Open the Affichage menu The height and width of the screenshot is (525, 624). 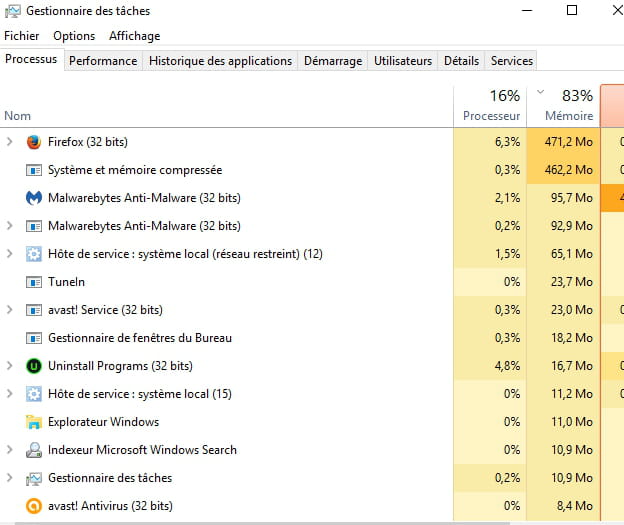coord(135,36)
